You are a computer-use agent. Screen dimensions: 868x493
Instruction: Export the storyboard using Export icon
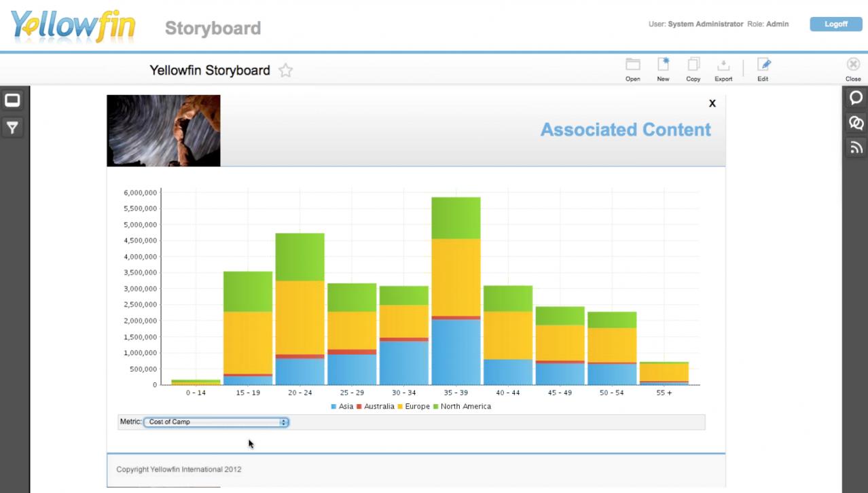point(723,65)
